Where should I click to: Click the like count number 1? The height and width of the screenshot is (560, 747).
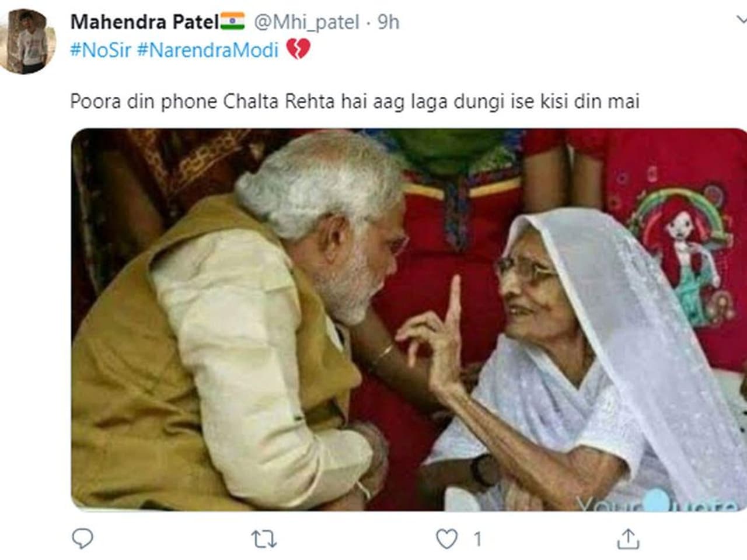click(477, 539)
